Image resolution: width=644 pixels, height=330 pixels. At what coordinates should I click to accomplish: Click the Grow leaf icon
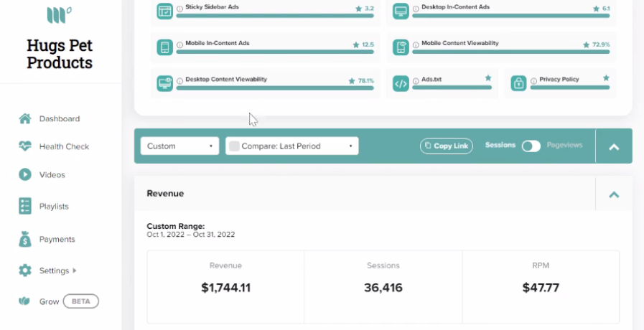(x=24, y=301)
